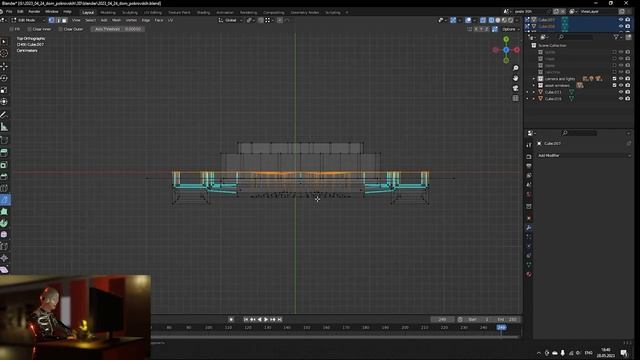Screen dimensions: 640x360
Task: Click the End frame field in timeline
Action: pos(508,320)
